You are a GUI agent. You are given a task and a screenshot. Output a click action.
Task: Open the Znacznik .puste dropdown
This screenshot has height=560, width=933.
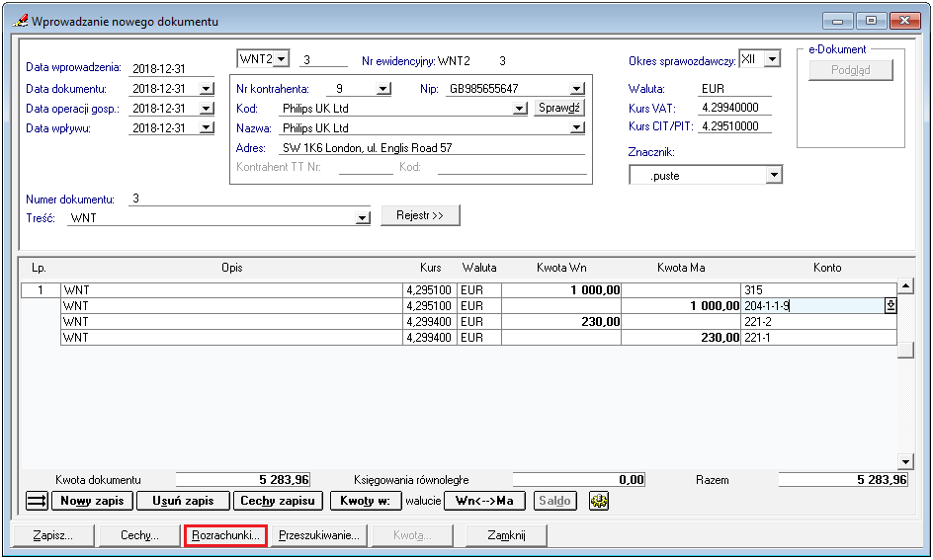(x=774, y=176)
